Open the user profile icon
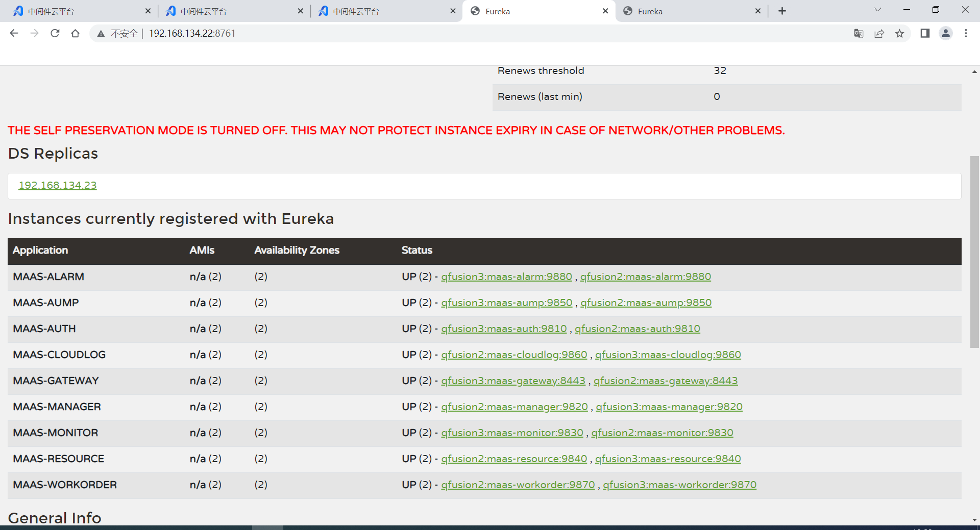The width and height of the screenshot is (980, 530). click(x=946, y=33)
